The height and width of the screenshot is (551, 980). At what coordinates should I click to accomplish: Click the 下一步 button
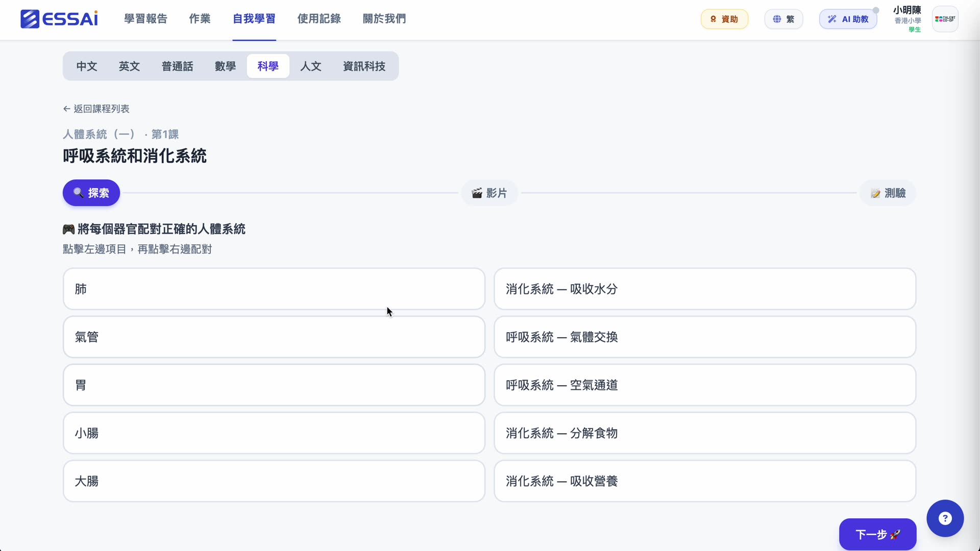[877, 535]
